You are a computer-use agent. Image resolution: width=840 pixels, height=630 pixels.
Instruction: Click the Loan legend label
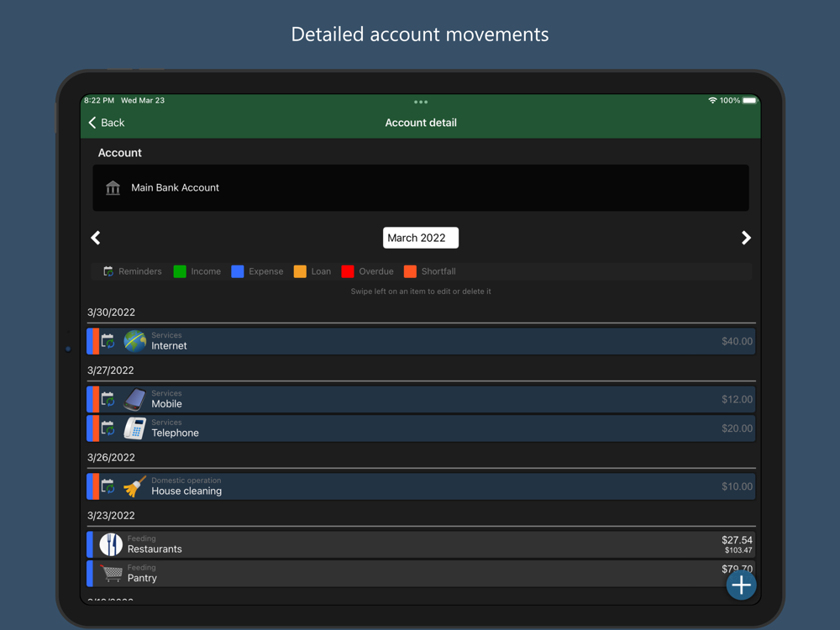321,271
